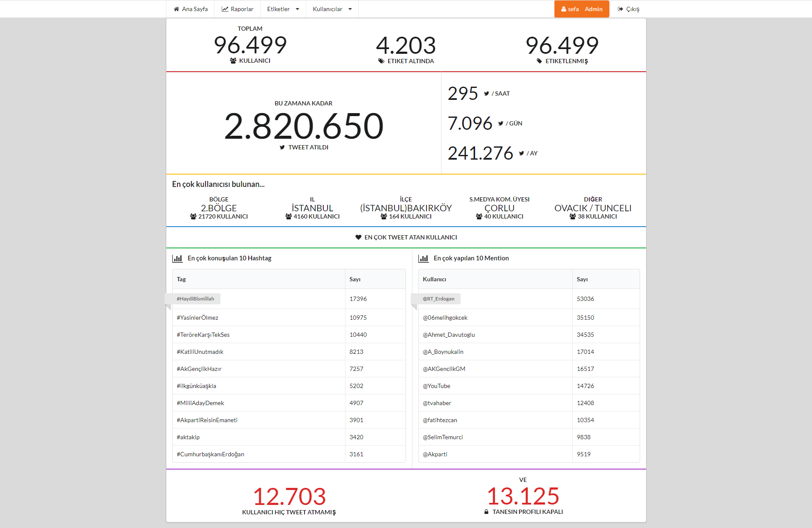
Task: Click the #KatiliUnutmadık hashtag row
Action: pos(289,352)
